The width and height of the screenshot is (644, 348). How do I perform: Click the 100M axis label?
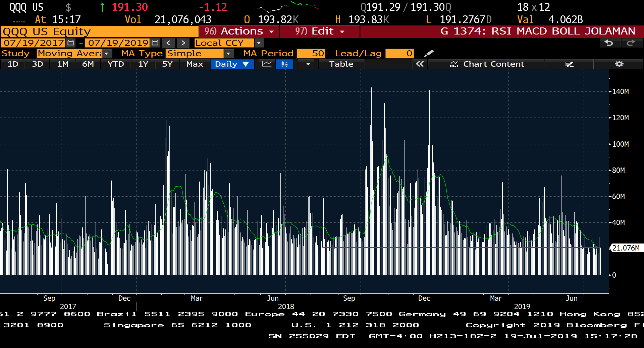[x=621, y=144]
